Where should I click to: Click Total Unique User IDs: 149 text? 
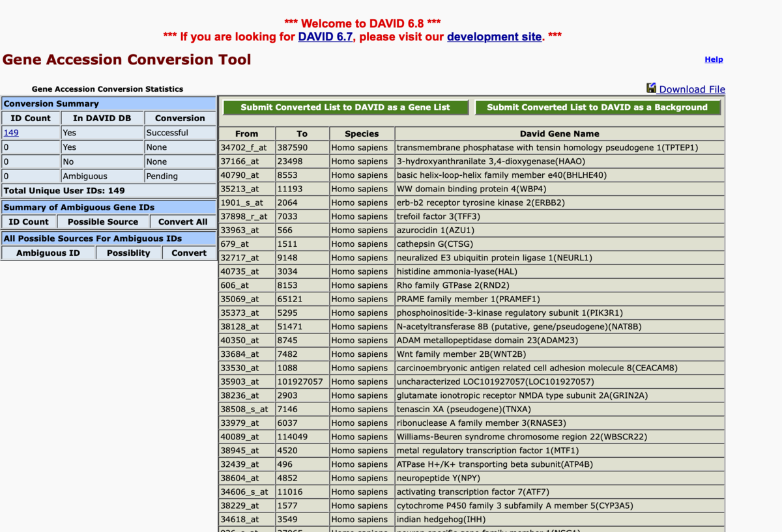(x=64, y=191)
